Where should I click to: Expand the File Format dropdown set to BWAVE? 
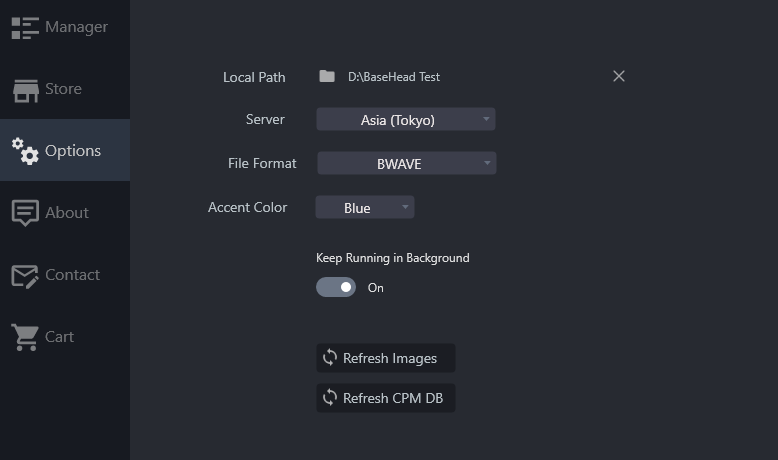click(x=406, y=163)
